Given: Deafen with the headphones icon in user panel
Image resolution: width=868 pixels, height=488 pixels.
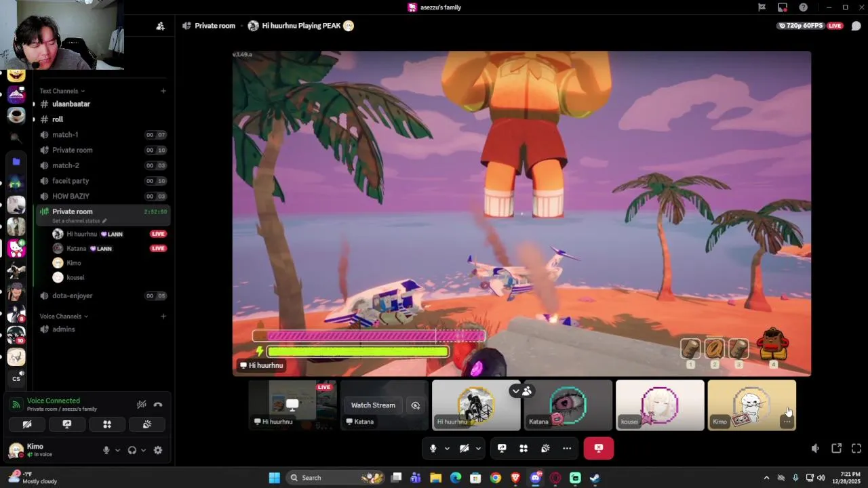Looking at the screenshot, I should pyautogui.click(x=132, y=450).
